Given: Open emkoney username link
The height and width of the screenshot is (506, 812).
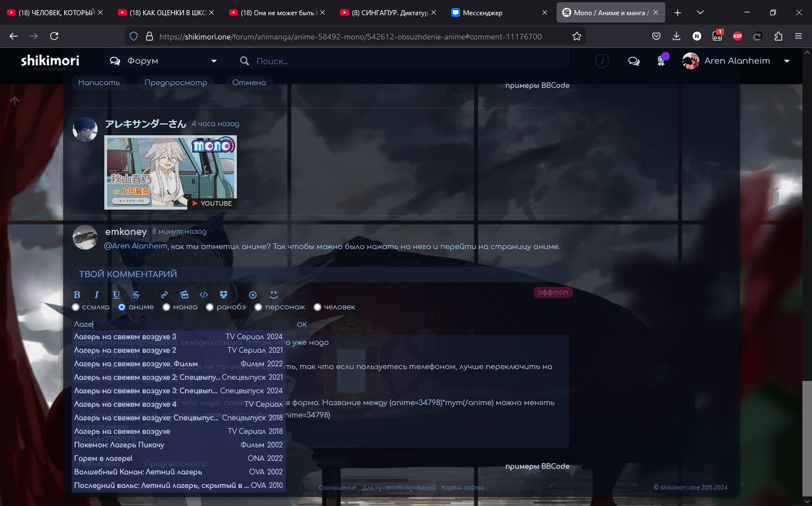Looking at the screenshot, I should pyautogui.click(x=126, y=232).
